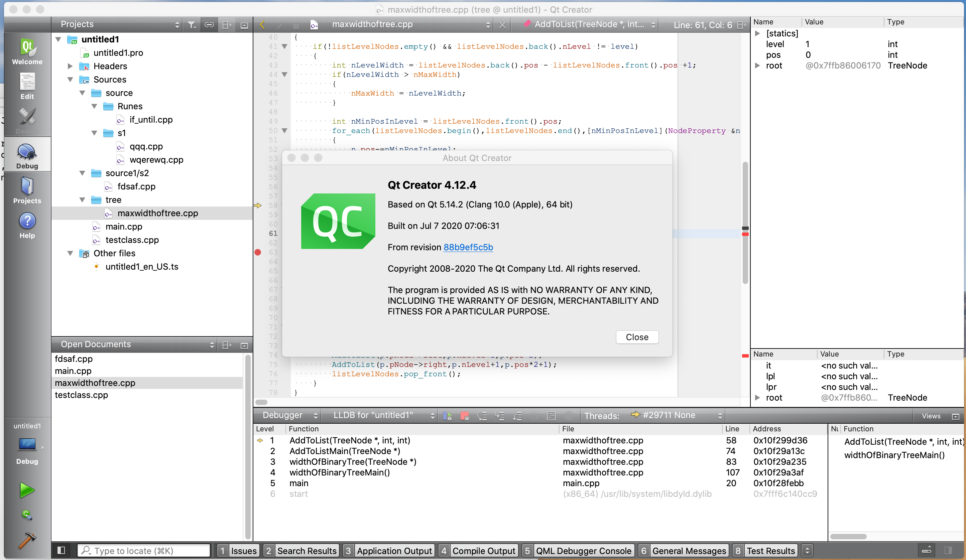Click the editor vertical scrollbar
Image resolution: width=966 pixels, height=560 pixels.
tap(745, 222)
